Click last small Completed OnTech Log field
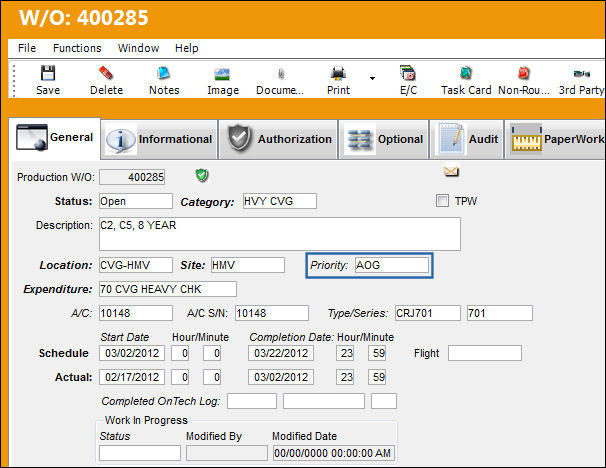 coord(384,401)
